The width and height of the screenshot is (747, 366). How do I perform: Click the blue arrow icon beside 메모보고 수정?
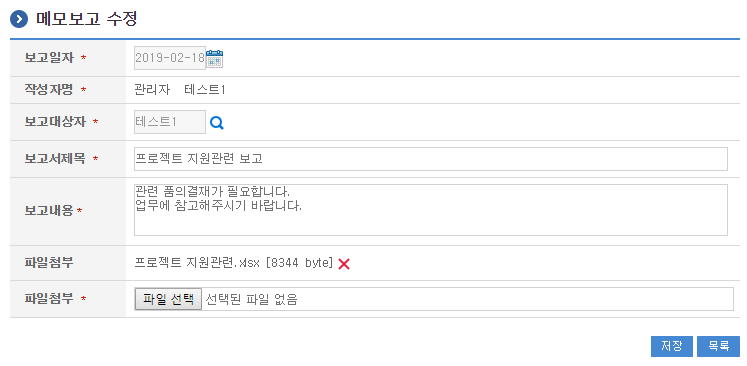pyautogui.click(x=19, y=20)
